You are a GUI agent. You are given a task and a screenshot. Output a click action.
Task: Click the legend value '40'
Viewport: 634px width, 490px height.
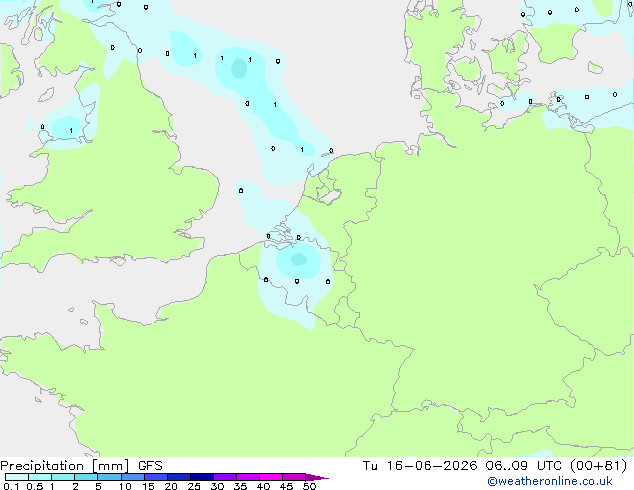click(x=263, y=486)
